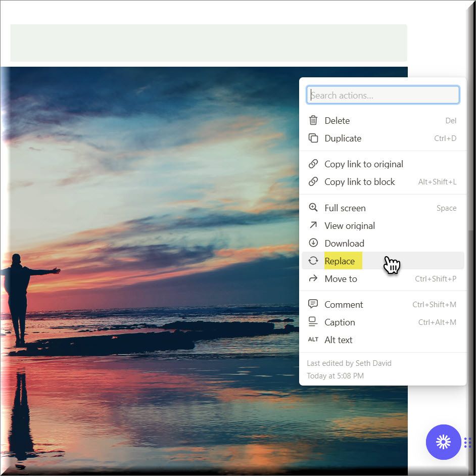Viewport: 476px width, 476px height.
Task: Click the trash icon next to Delete
Action: [313, 121]
